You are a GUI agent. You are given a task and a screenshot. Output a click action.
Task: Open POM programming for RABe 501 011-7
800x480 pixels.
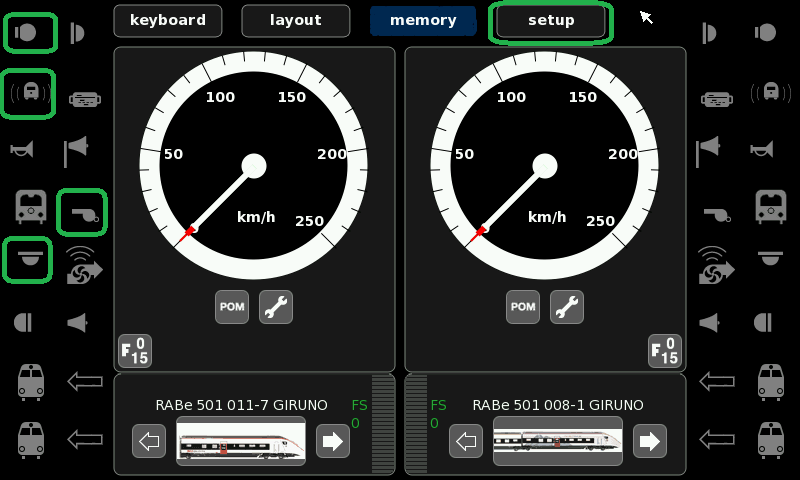231,307
